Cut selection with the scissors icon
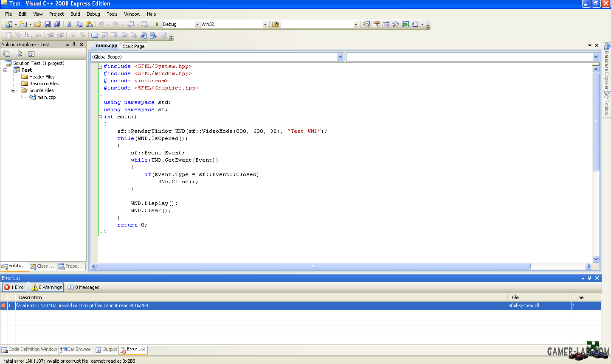The width and height of the screenshot is (611, 364). coord(70,24)
